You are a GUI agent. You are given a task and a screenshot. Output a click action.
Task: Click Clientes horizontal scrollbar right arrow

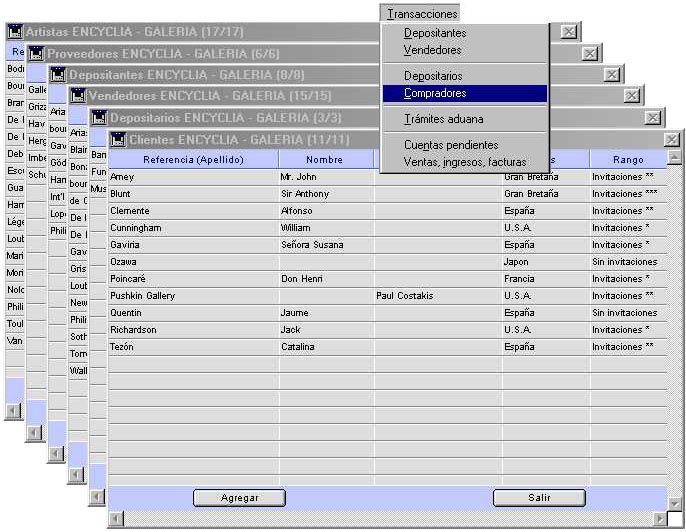point(660,519)
